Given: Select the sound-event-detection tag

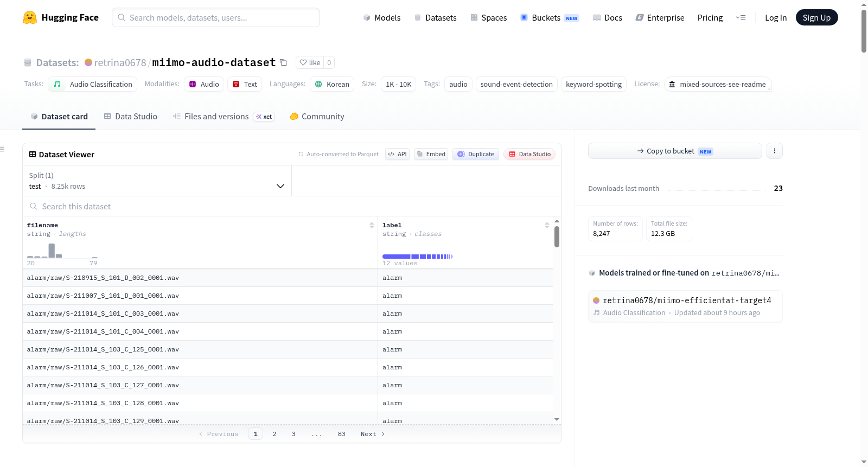Looking at the screenshot, I should click(x=516, y=84).
